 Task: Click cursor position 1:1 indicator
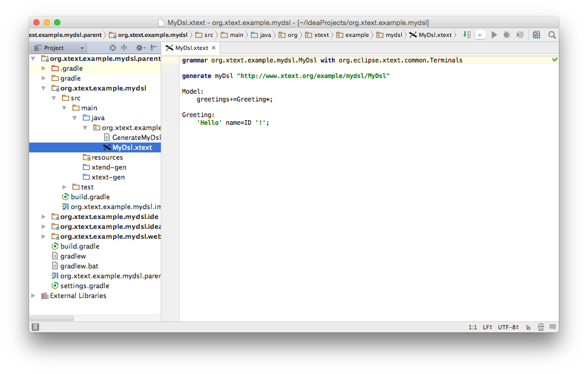[x=472, y=327]
